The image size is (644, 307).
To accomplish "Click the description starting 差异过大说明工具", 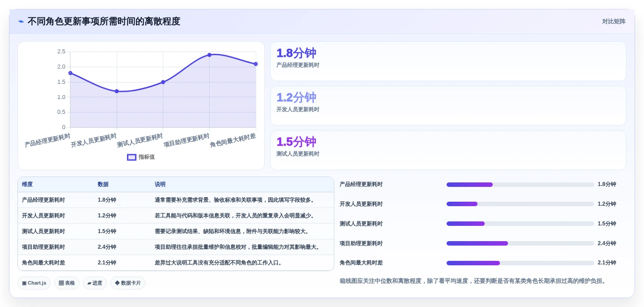I will pyautogui.click(x=219, y=263).
